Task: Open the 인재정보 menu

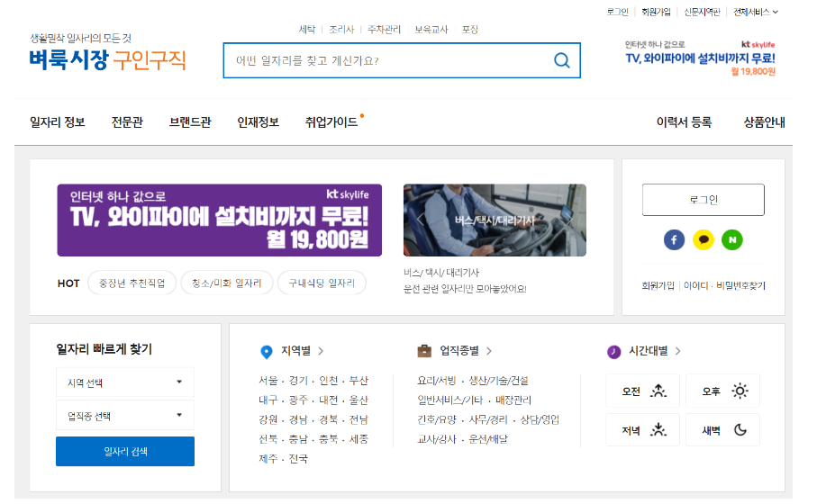Action: pos(258,122)
